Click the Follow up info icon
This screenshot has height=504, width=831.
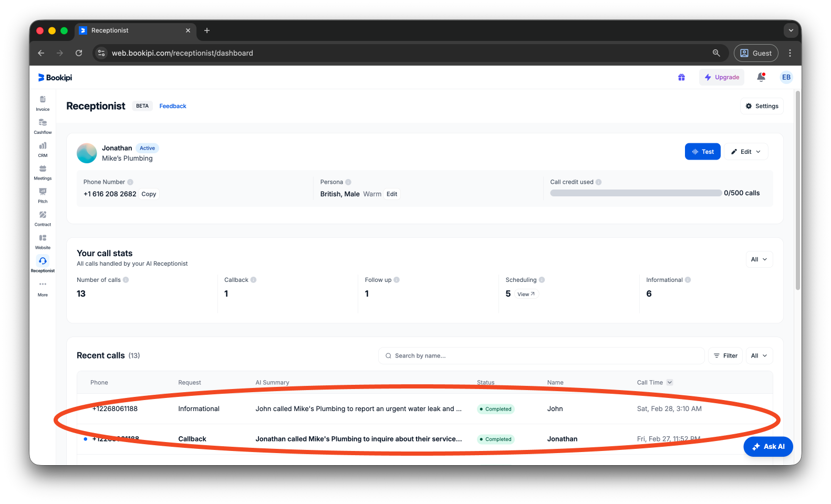[x=397, y=280]
